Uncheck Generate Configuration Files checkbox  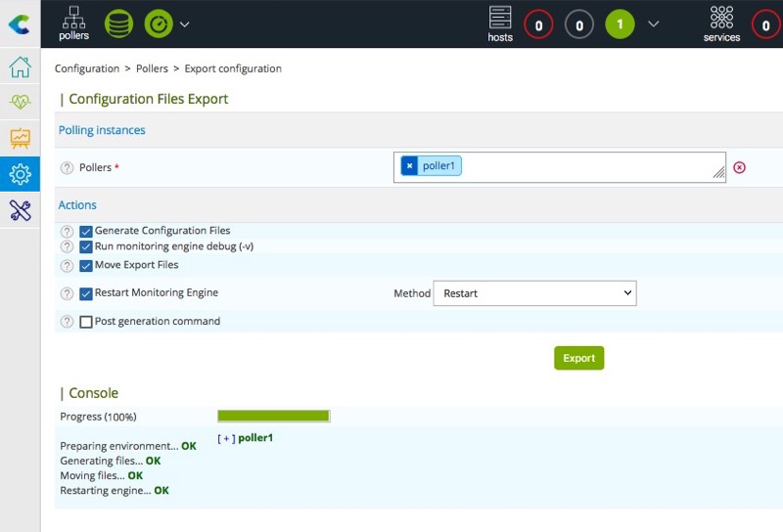click(x=86, y=232)
